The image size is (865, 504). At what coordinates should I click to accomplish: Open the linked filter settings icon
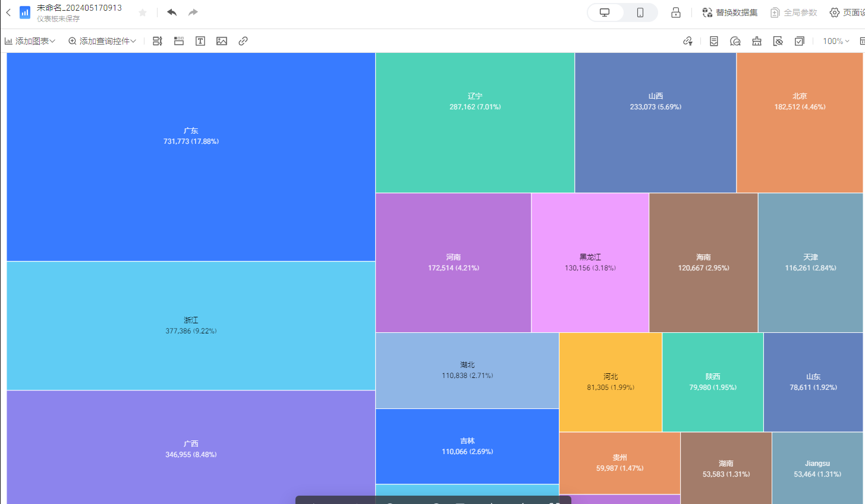click(688, 41)
